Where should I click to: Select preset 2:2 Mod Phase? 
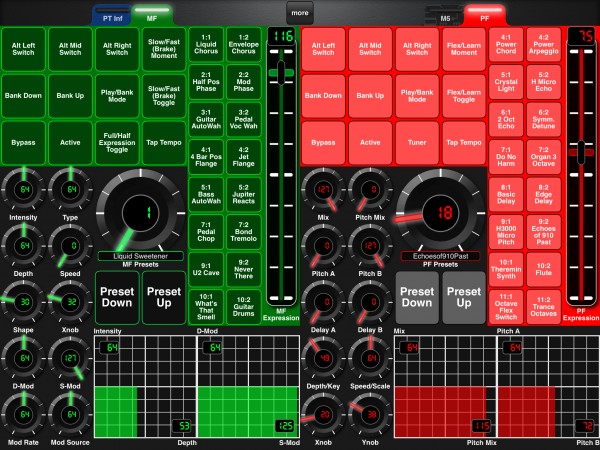(243, 82)
